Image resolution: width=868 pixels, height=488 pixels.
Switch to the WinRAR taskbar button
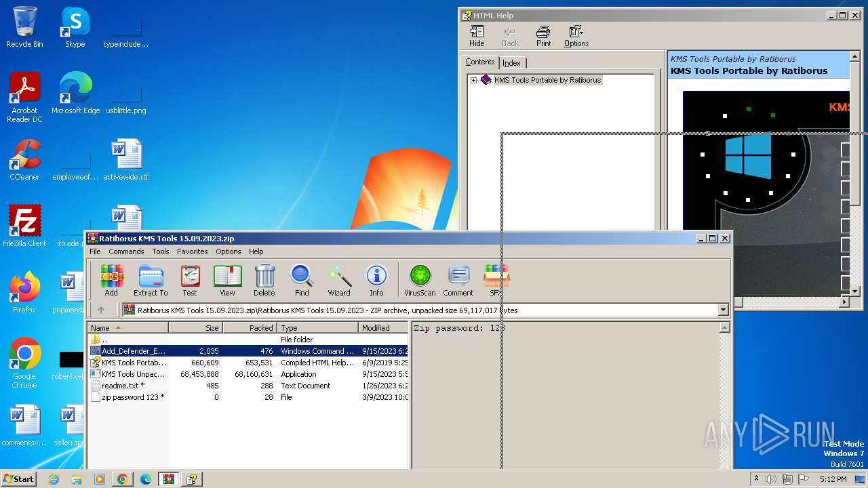168,479
